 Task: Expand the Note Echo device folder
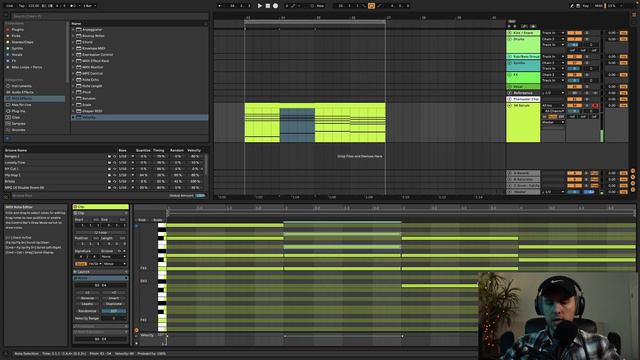click(73, 80)
